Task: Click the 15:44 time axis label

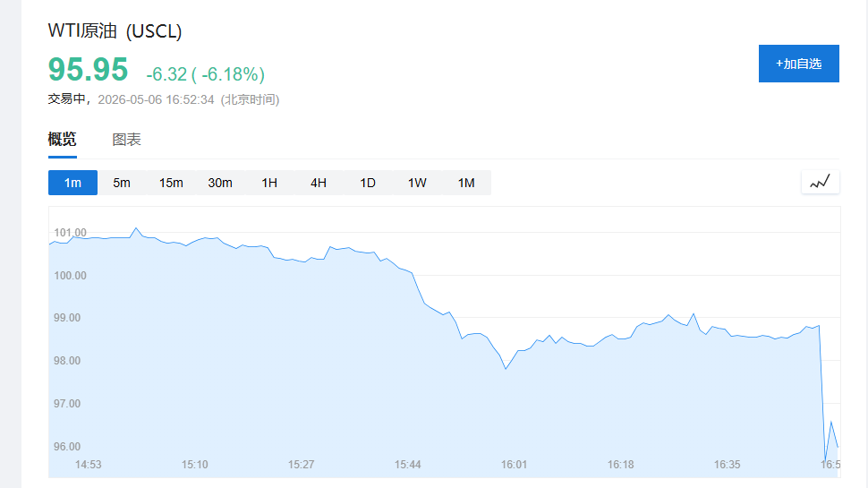Action: 407,465
